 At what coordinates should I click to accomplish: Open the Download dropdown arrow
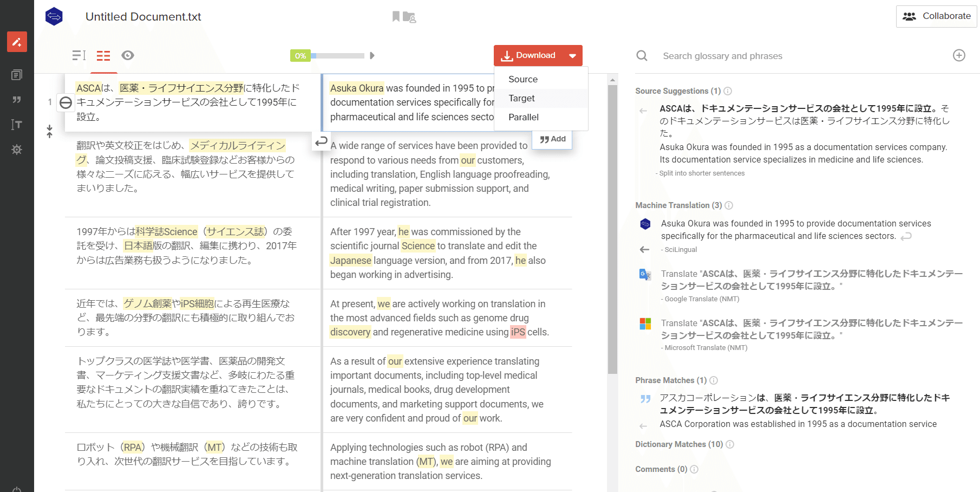pyautogui.click(x=572, y=56)
